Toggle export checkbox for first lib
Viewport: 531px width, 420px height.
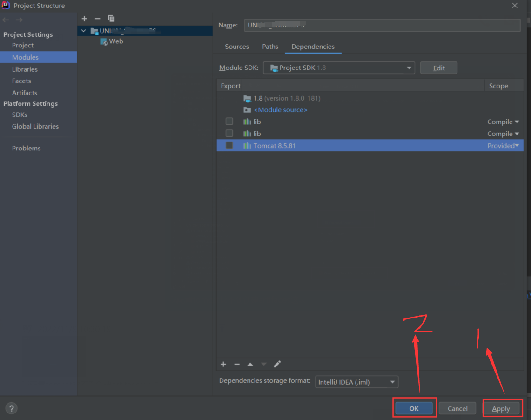(229, 121)
